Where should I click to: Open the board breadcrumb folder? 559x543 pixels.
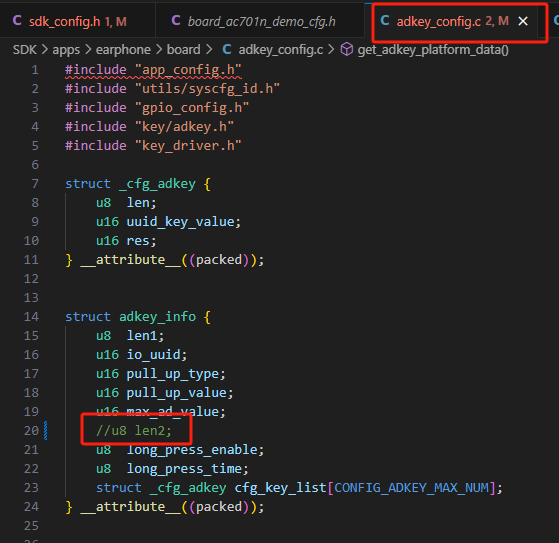coord(184,50)
